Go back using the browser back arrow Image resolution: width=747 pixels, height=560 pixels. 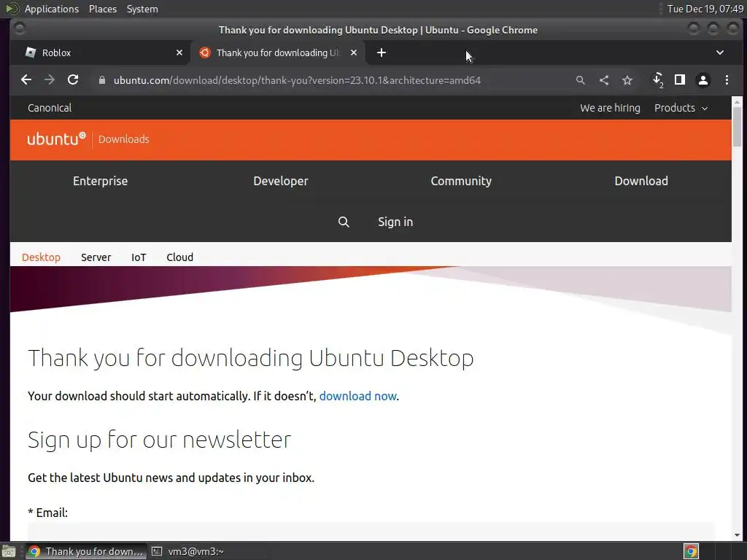tap(26, 80)
